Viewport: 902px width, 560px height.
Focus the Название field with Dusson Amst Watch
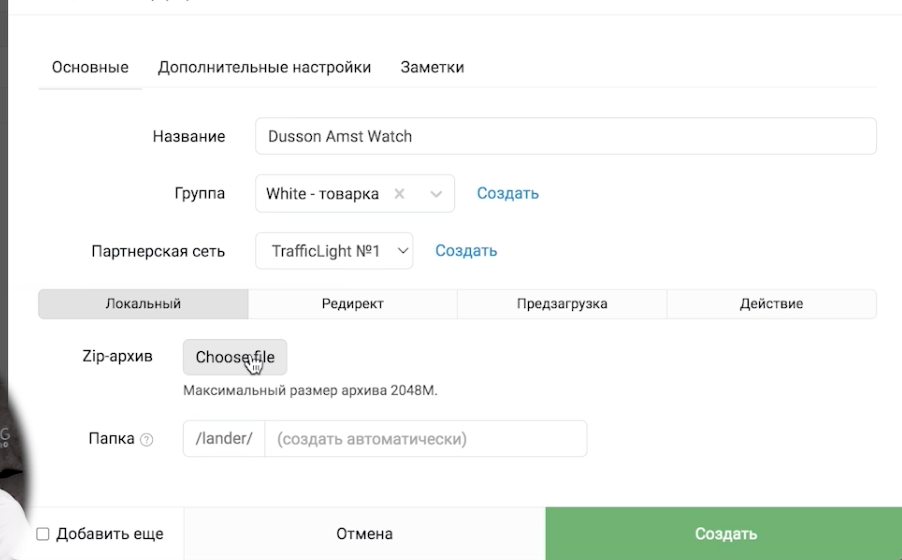click(566, 136)
